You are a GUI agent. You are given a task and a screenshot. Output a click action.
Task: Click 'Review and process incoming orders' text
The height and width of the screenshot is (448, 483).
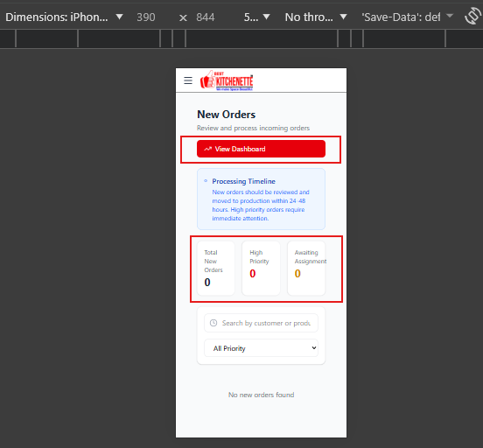[x=253, y=128]
